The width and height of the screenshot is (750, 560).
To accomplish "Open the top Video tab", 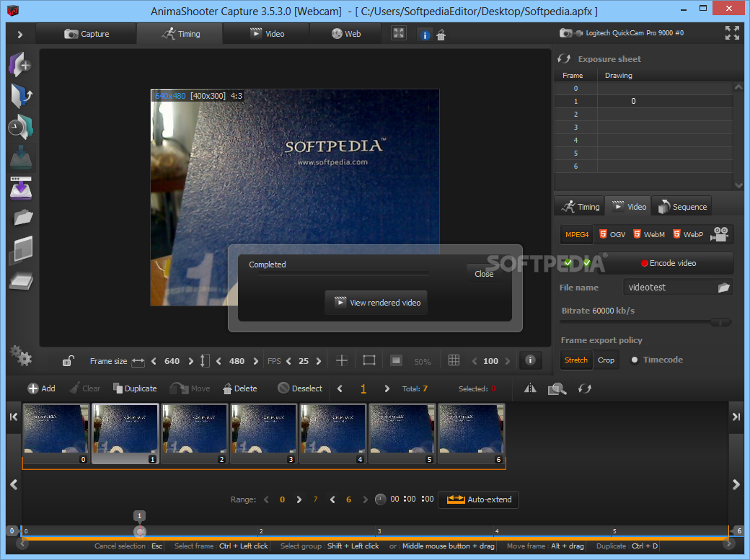I will (266, 33).
